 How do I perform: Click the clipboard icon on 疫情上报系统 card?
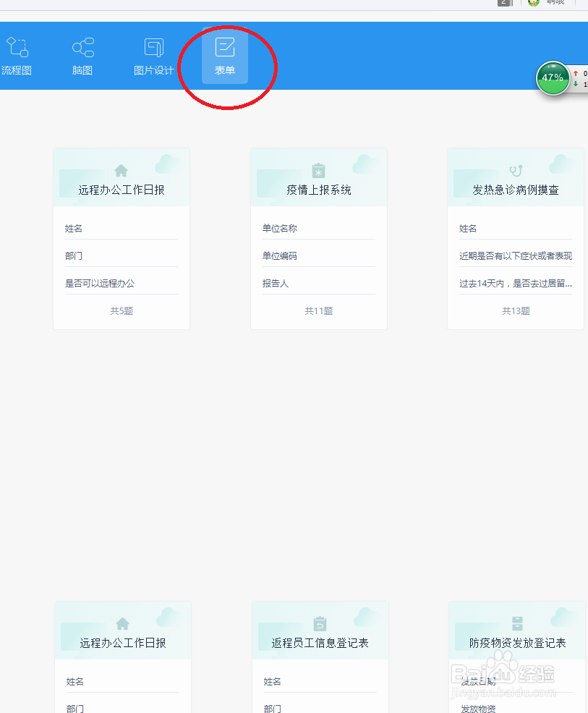(x=318, y=171)
